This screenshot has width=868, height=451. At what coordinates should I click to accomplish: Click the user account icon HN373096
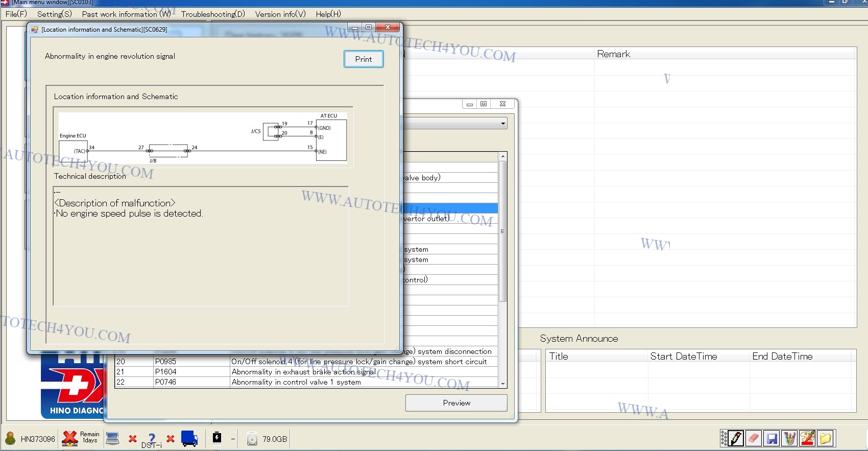[10, 438]
